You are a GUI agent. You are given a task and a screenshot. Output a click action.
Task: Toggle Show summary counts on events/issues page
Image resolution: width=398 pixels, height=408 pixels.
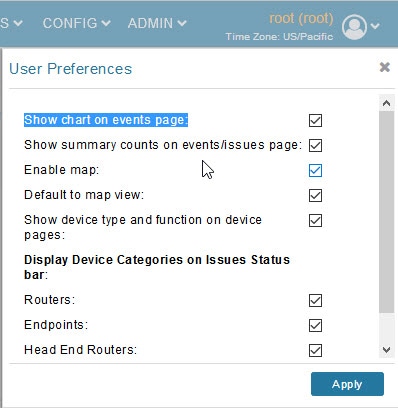click(x=315, y=145)
